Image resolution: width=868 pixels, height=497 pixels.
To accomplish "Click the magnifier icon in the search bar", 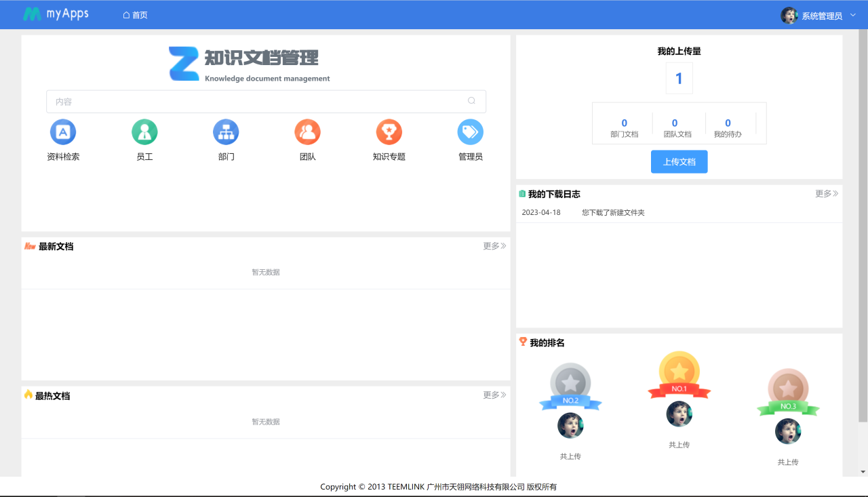I will [x=471, y=100].
